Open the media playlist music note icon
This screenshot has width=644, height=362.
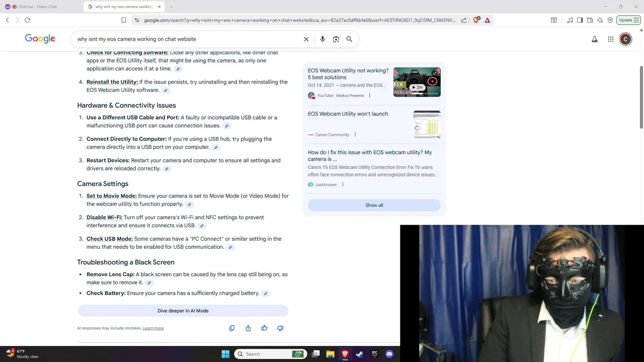(570, 20)
